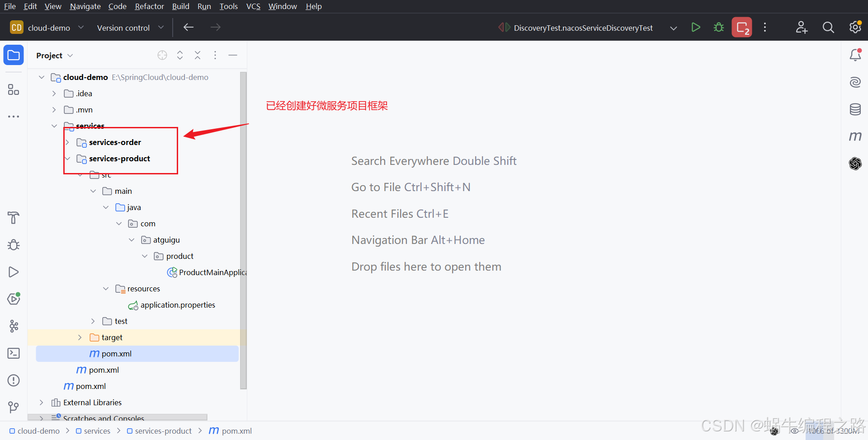Open the AI Assistant spiral icon
The image size is (868, 440).
pos(855,82)
